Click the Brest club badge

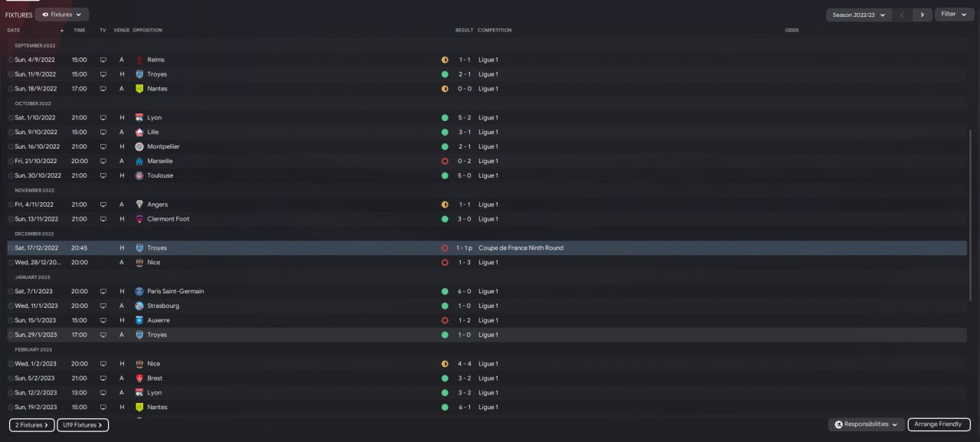139,378
